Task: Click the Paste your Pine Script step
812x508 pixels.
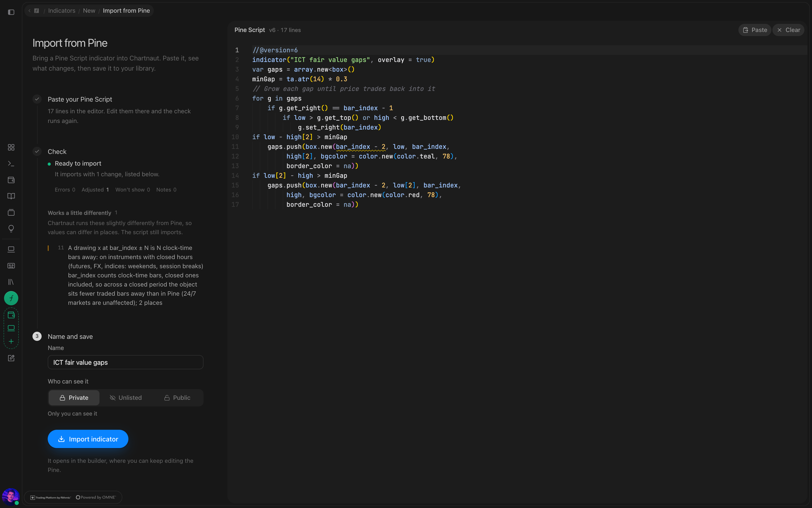Action: click(x=79, y=100)
